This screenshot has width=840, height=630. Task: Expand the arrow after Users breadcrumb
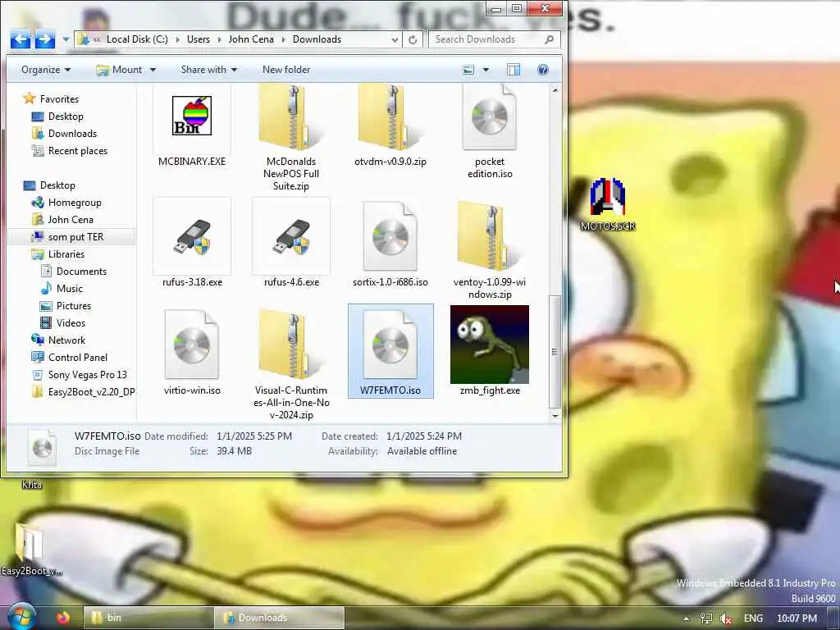pos(220,39)
